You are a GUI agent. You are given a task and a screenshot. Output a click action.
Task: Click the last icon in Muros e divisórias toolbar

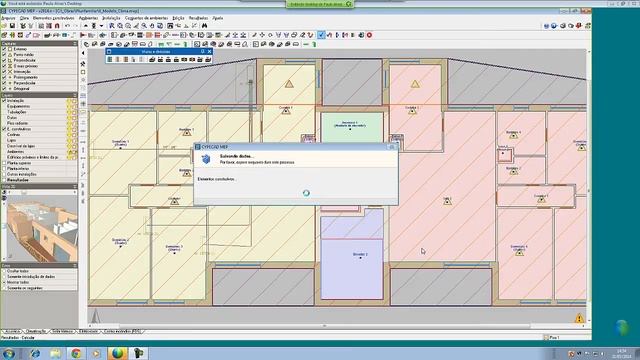208,60
